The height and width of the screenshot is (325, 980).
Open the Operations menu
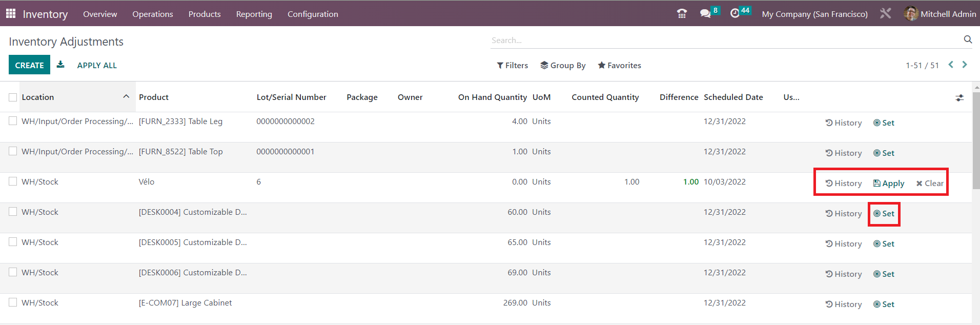153,14
